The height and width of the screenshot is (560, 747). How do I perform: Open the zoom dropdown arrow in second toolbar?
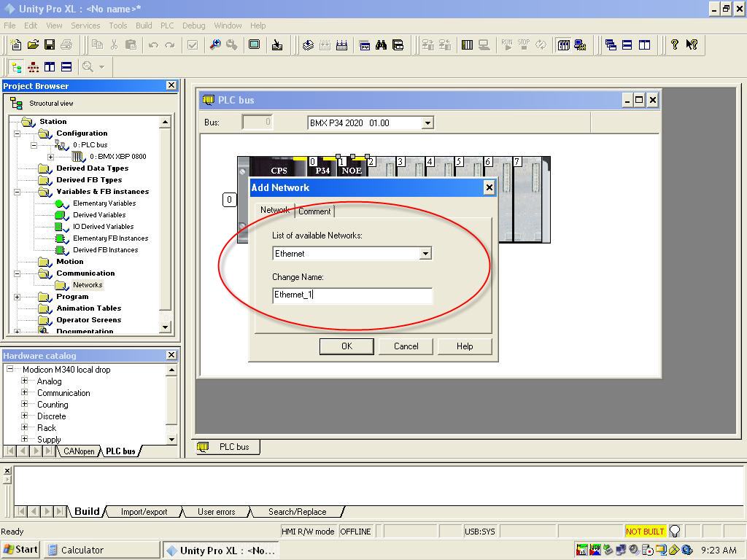tap(101, 67)
